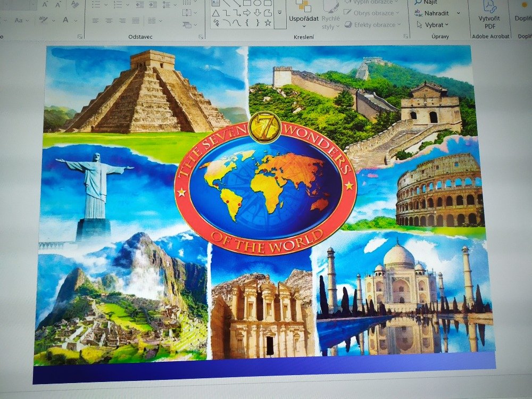This screenshot has height=399, width=532.
Task: Click the Decrease Font Size icon
Action: click(59, 5)
